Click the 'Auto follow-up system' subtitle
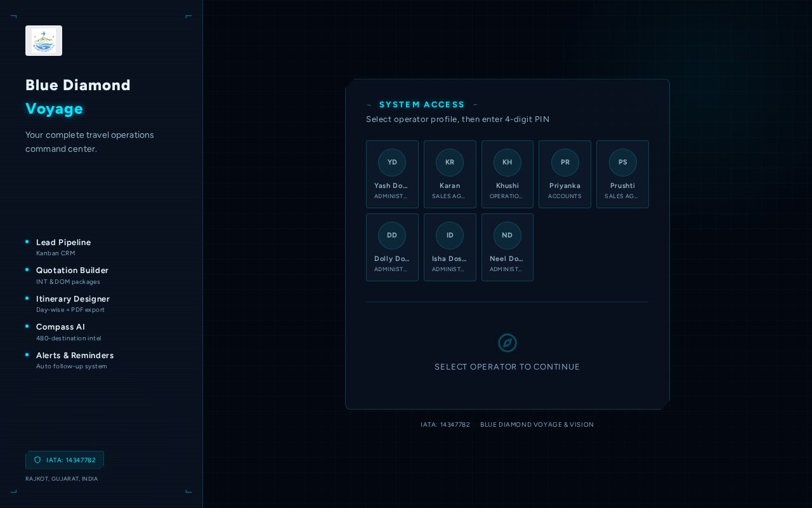The image size is (812, 508). tap(72, 366)
